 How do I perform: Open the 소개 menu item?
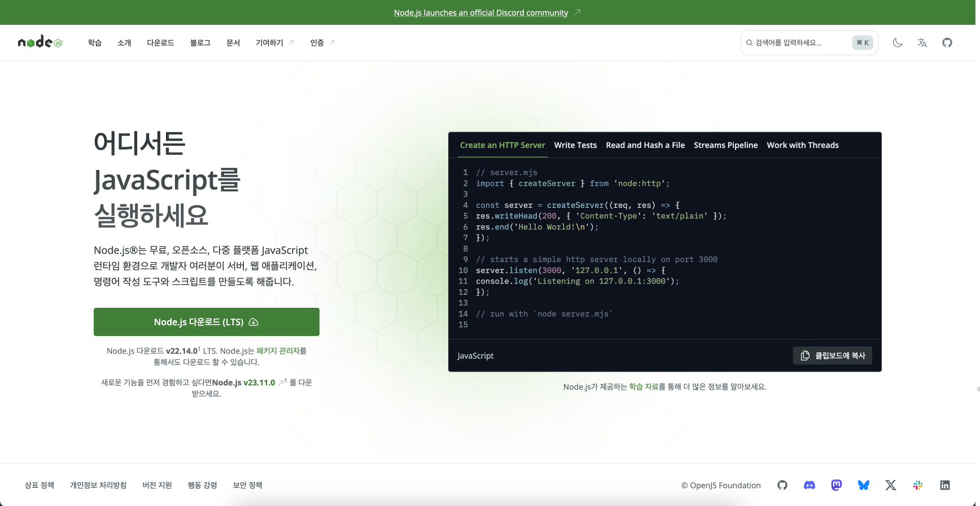[x=124, y=43]
